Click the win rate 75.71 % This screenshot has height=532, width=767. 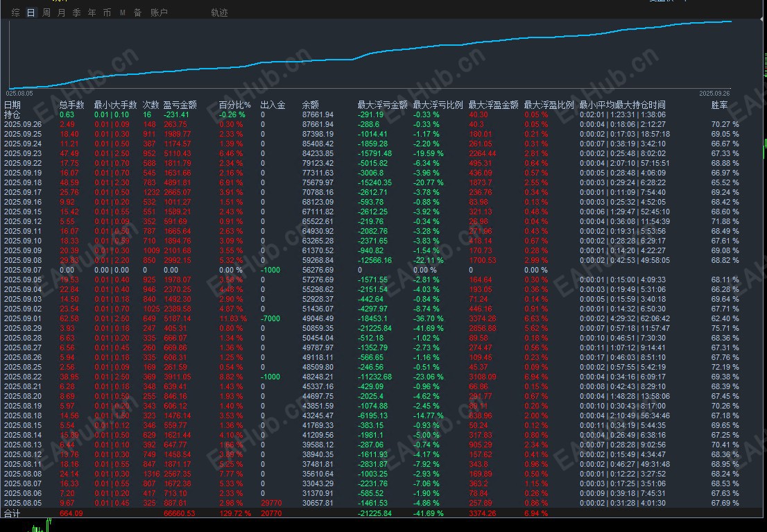(725, 328)
